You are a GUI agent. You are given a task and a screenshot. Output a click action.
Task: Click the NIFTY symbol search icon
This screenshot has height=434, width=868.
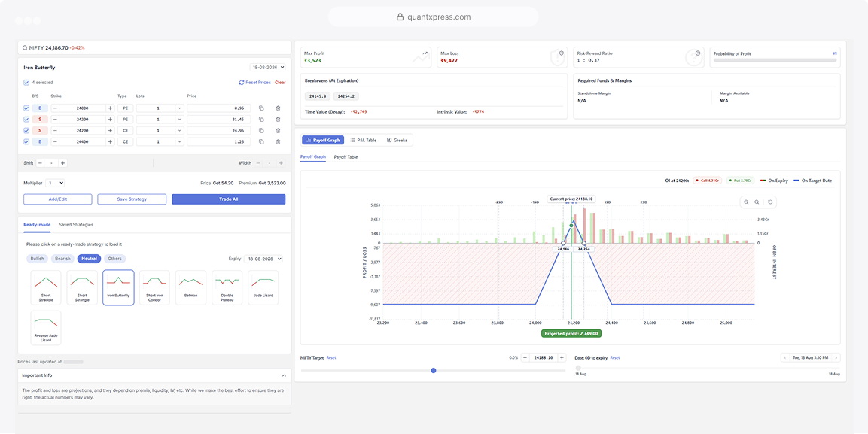coord(25,48)
